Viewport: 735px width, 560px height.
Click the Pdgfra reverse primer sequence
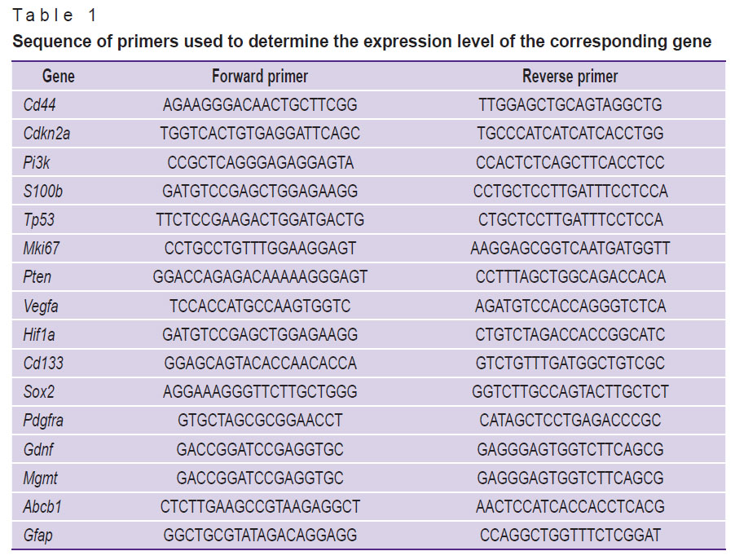(x=570, y=421)
